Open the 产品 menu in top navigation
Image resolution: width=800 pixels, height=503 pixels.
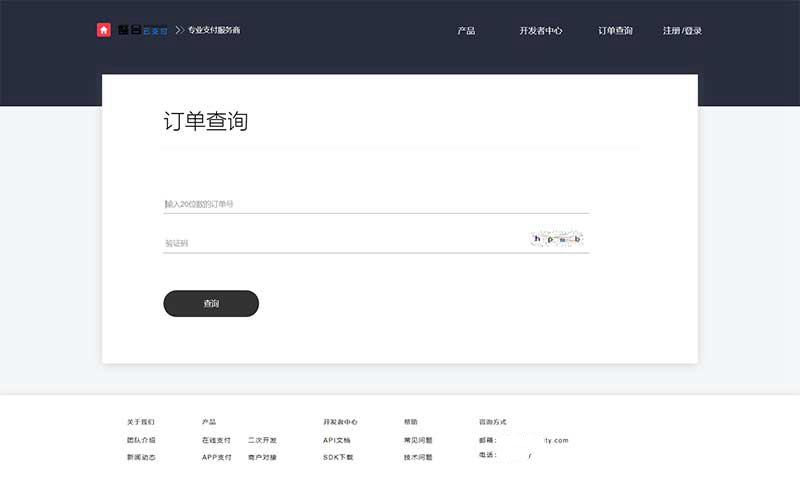point(466,31)
